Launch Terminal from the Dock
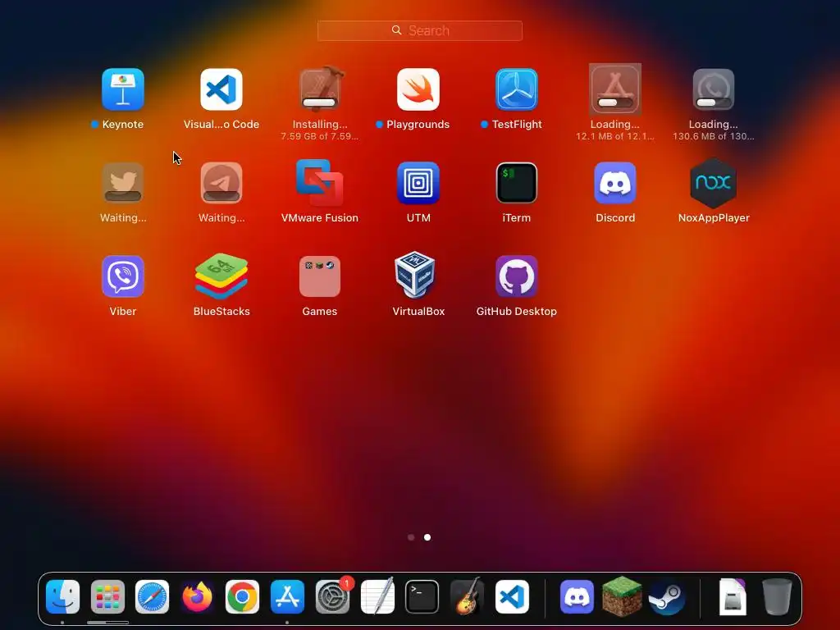 422,597
